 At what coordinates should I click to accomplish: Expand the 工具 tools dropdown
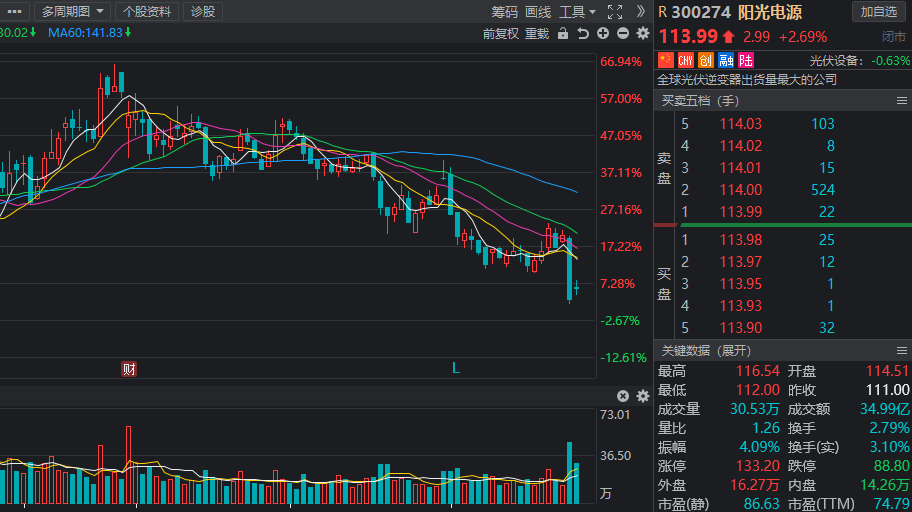click(577, 12)
